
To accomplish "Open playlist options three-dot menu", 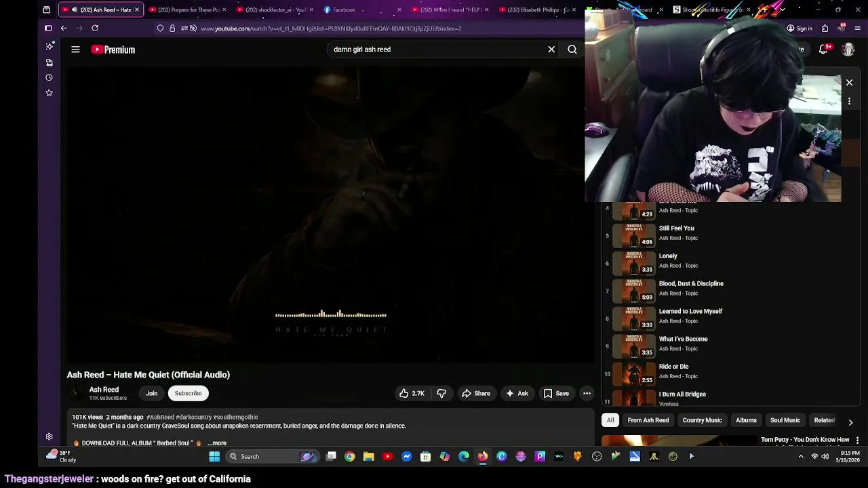I will point(849,101).
